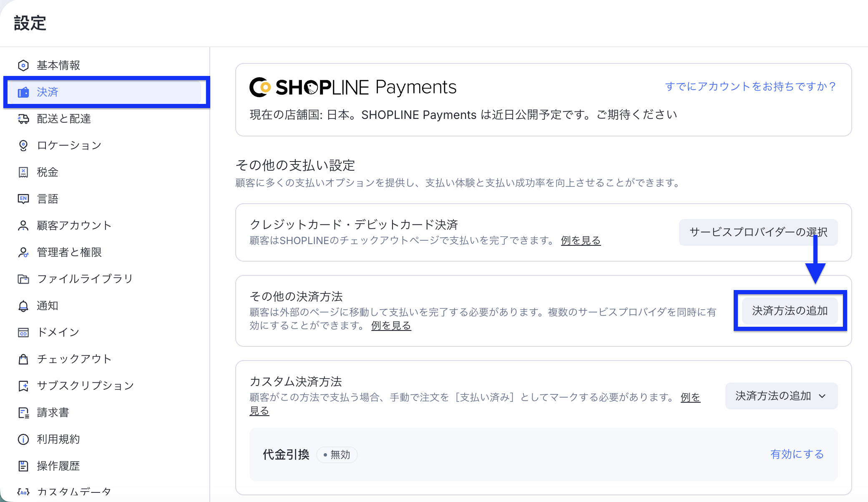Go to the サブスクリプション settings item

(x=85, y=386)
